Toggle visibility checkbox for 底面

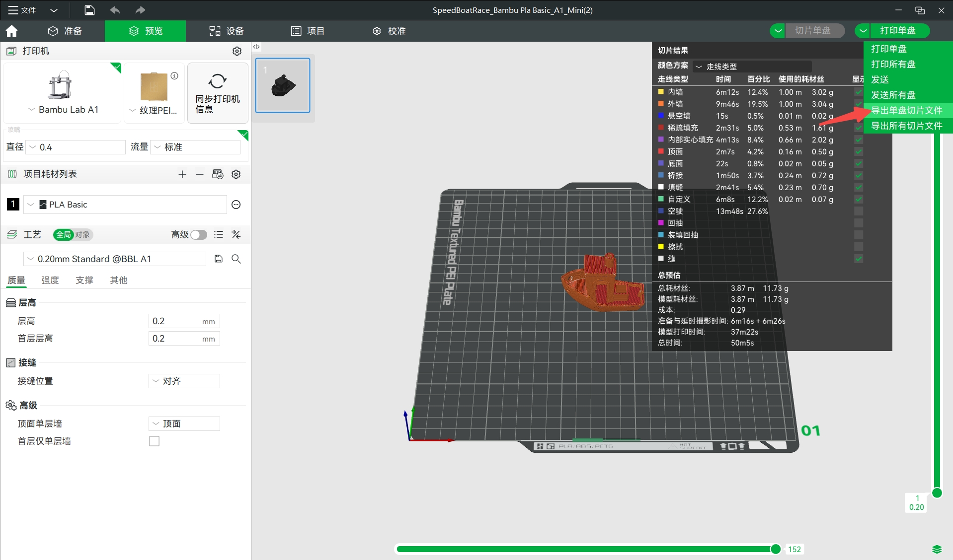(859, 163)
